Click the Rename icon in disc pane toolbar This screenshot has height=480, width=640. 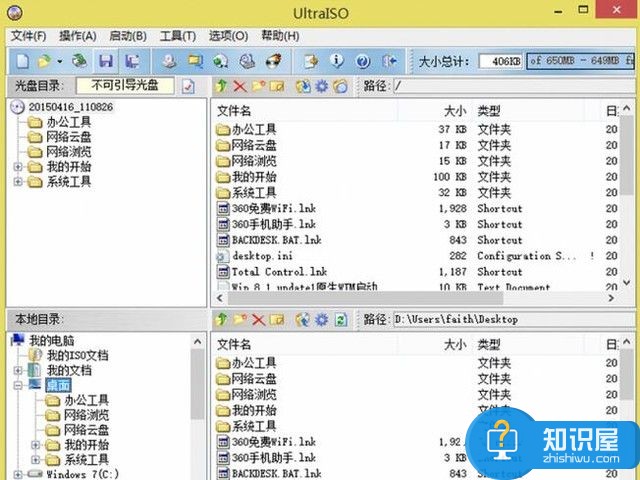coord(277,86)
